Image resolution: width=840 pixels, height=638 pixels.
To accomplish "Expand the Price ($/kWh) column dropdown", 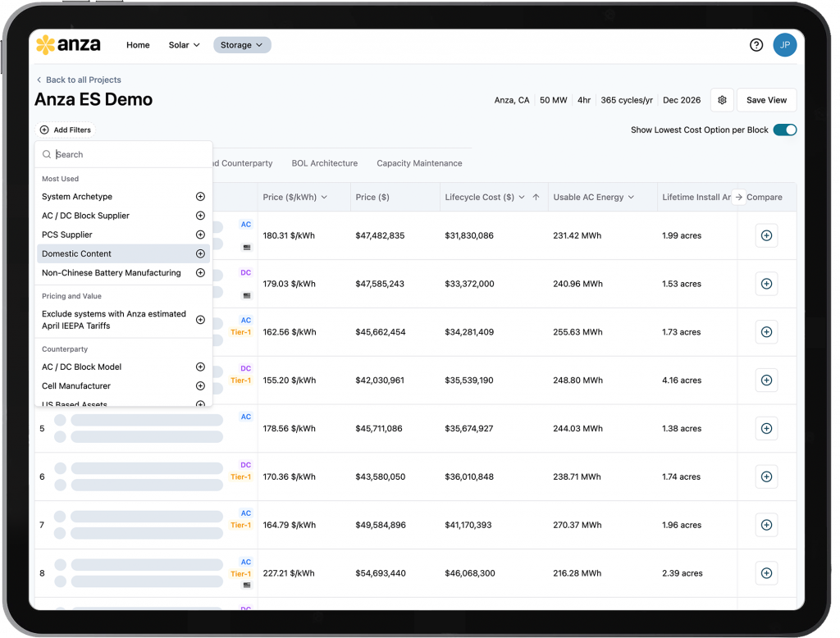I will [x=324, y=197].
